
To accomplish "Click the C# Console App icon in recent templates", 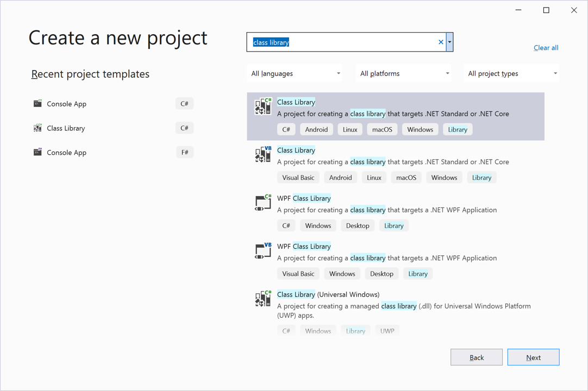I will [37, 104].
